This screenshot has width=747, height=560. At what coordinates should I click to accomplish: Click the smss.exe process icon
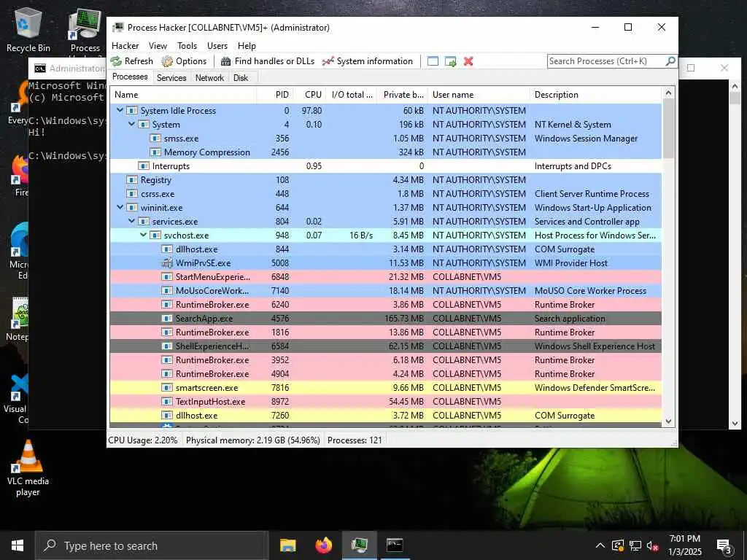click(x=155, y=138)
